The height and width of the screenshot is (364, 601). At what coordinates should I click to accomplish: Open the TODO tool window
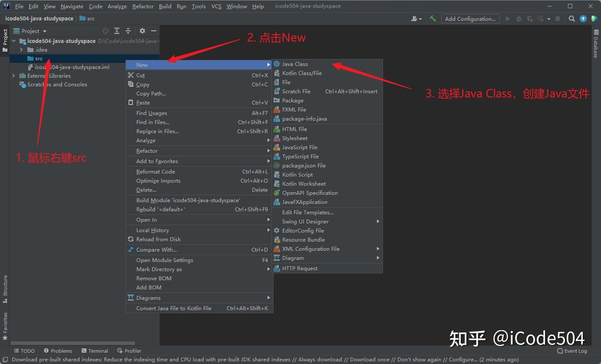coord(25,351)
